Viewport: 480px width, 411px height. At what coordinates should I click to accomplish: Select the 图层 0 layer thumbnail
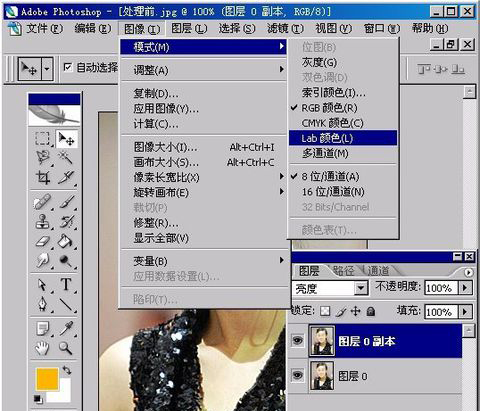click(x=322, y=376)
